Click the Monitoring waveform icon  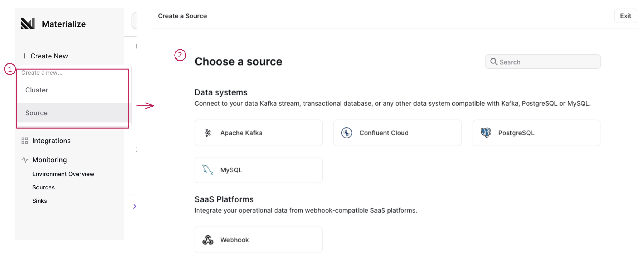tap(25, 160)
